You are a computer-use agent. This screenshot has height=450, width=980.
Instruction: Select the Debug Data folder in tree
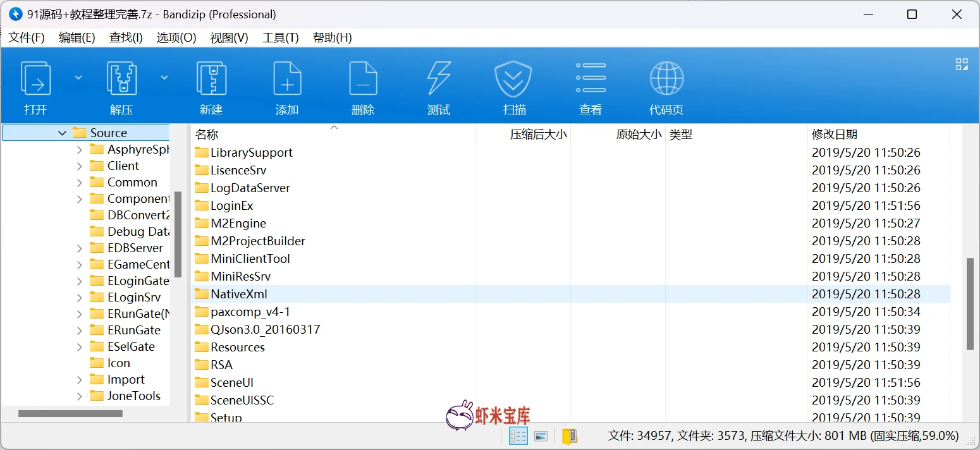tap(138, 232)
